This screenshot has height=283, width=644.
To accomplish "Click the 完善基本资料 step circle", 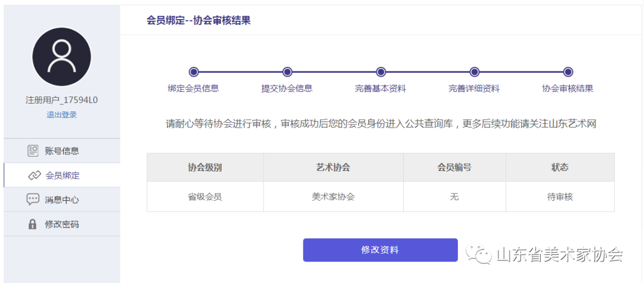I will pyautogui.click(x=380, y=72).
